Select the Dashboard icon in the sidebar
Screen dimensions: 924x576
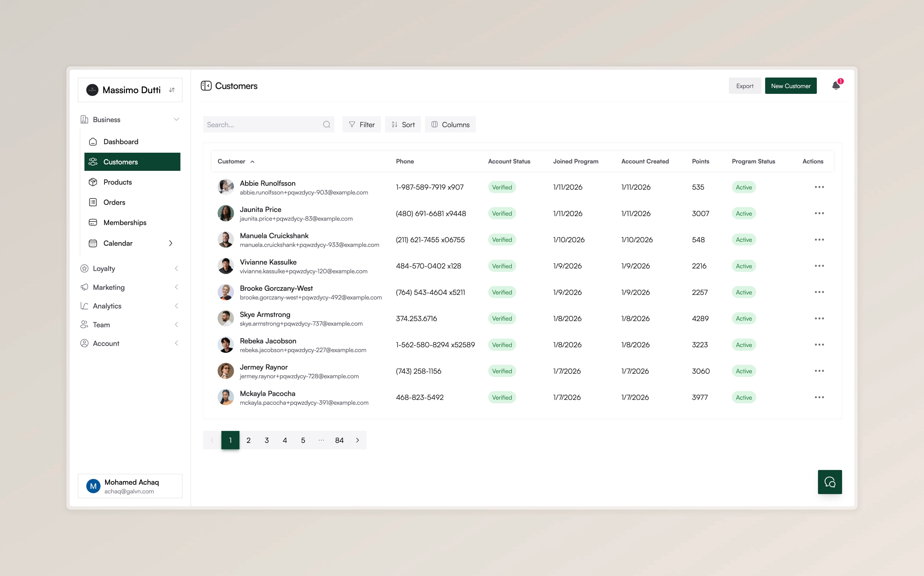pos(93,141)
